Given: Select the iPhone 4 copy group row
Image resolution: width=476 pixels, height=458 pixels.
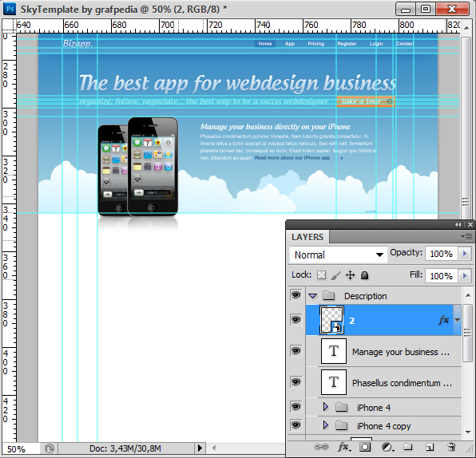Looking at the screenshot, I should 384,425.
